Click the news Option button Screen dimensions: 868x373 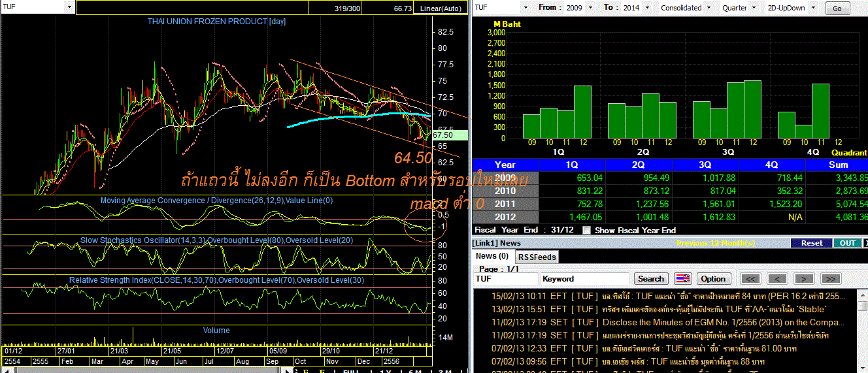[713, 279]
